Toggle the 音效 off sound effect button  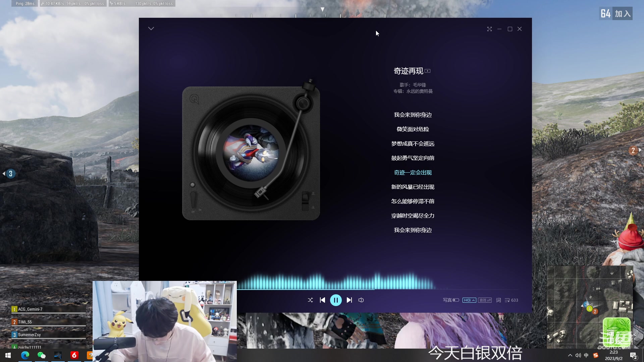pos(485,300)
